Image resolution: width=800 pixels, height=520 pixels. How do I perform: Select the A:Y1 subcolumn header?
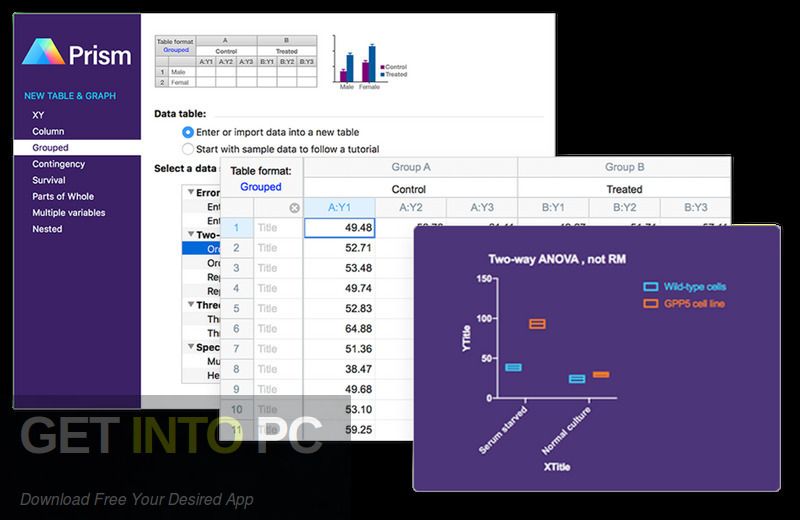coord(339,208)
